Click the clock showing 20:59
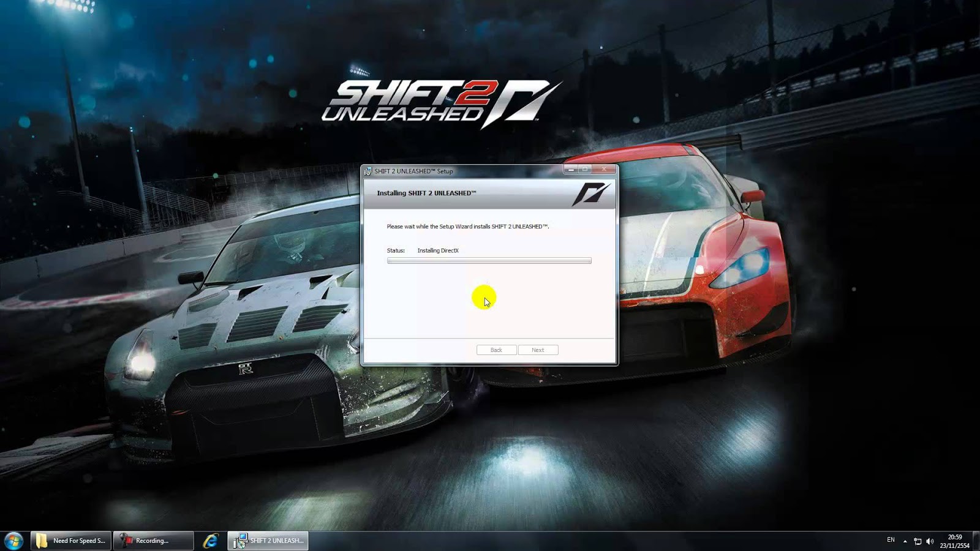Image resolution: width=980 pixels, height=551 pixels. (x=955, y=536)
